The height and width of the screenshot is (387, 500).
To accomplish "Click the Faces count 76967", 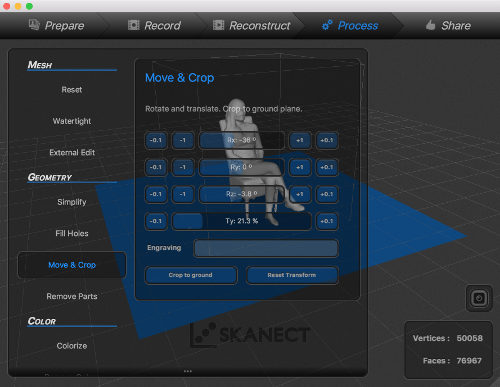I will (469, 361).
